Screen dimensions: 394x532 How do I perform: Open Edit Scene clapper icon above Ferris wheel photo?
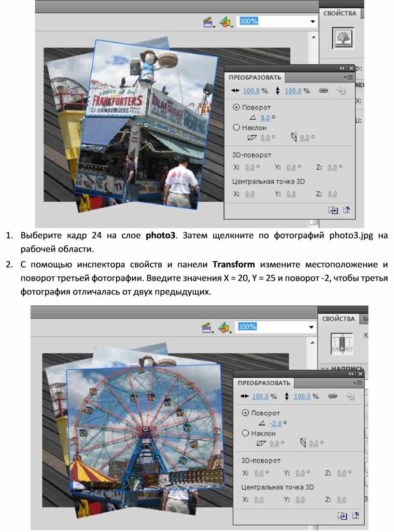pos(207,328)
